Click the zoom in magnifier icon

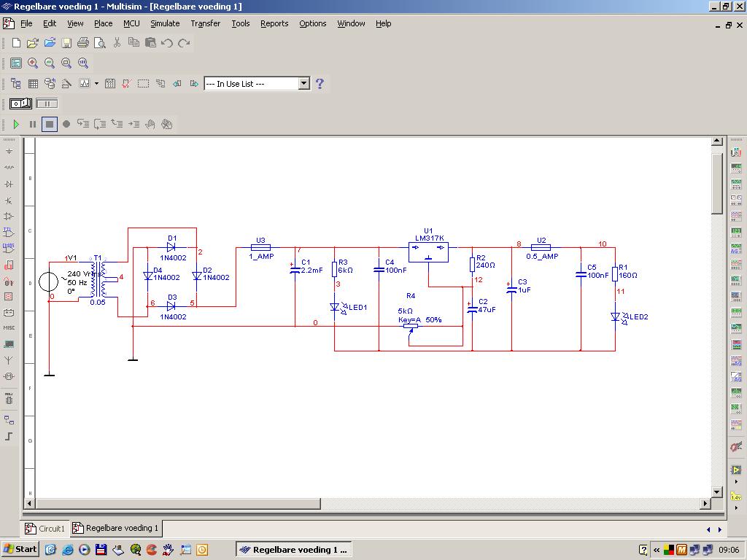click(x=33, y=63)
